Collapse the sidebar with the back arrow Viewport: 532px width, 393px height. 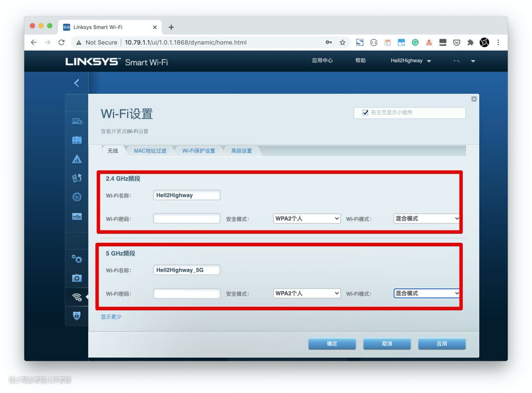[76, 83]
